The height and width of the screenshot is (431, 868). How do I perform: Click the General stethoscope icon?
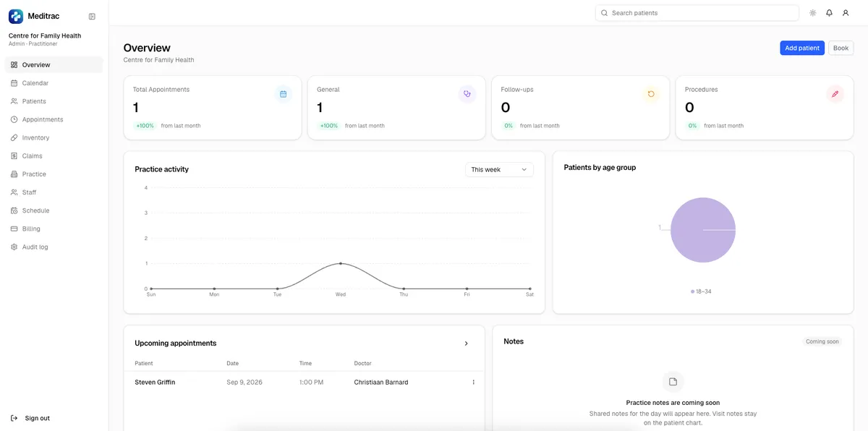[467, 94]
